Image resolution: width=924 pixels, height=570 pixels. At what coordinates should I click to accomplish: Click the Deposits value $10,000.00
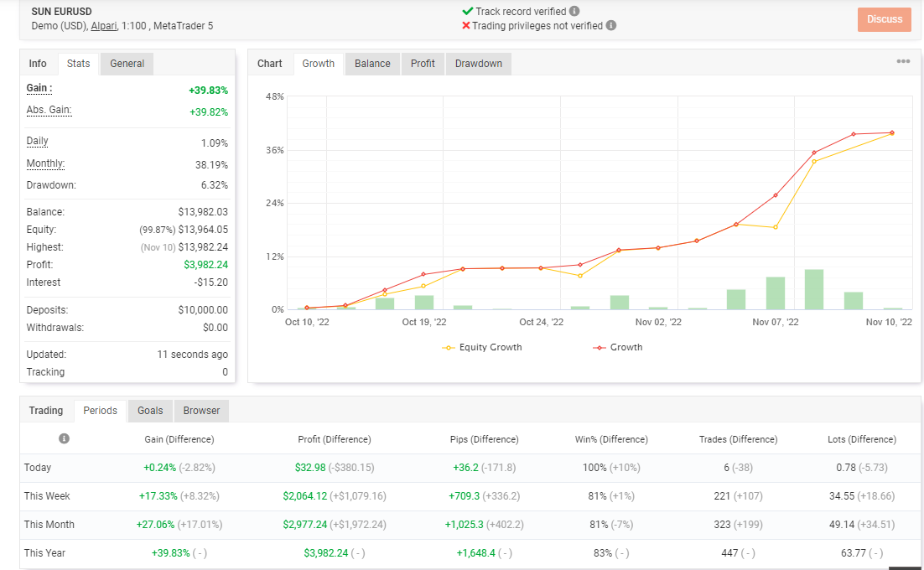tap(203, 310)
